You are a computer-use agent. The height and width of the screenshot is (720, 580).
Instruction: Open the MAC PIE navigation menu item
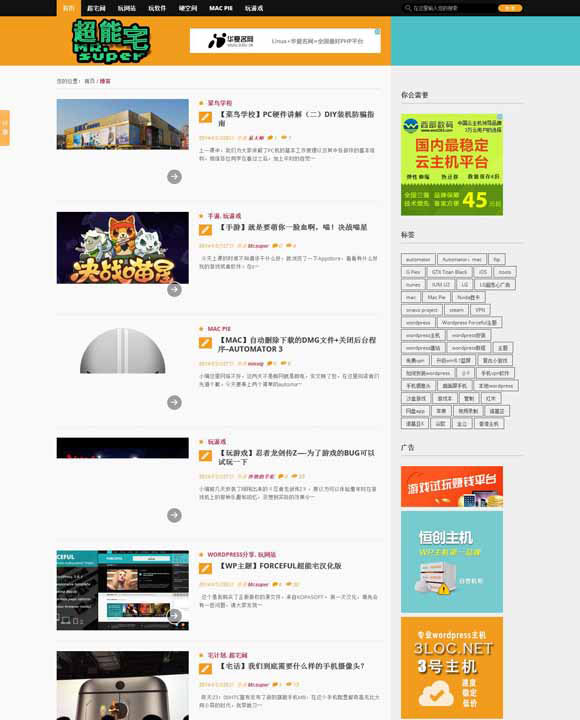220,8
